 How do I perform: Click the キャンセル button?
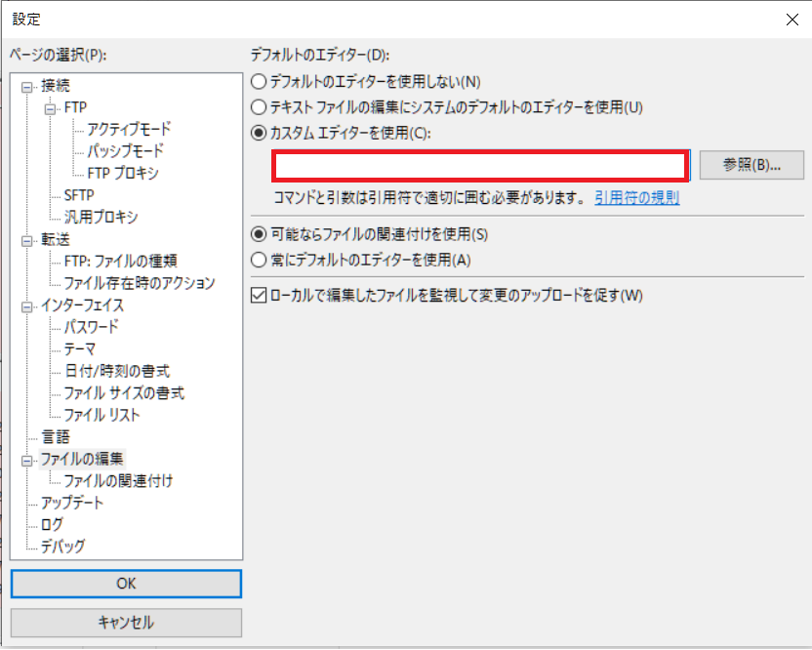click(126, 623)
